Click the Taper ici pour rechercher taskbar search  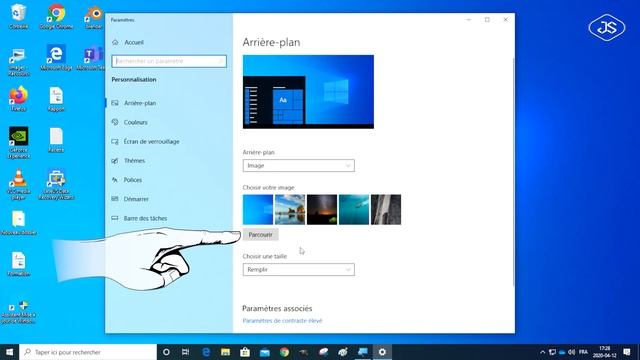pos(88,352)
